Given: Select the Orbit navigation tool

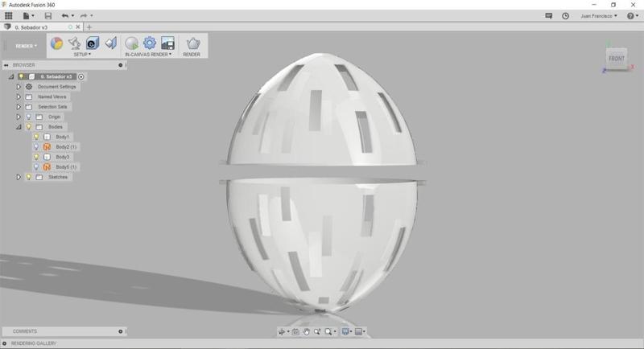Looking at the screenshot, I should (x=282, y=332).
